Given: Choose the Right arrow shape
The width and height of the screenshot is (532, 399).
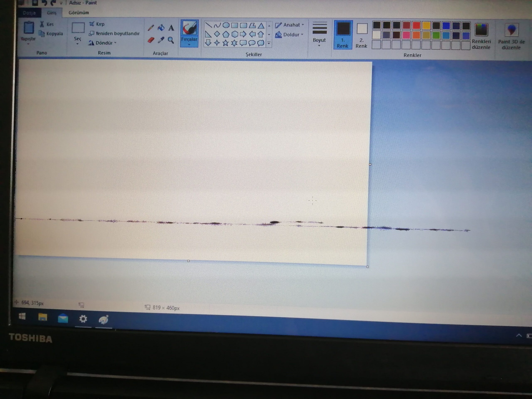Looking at the screenshot, I should click(243, 34).
